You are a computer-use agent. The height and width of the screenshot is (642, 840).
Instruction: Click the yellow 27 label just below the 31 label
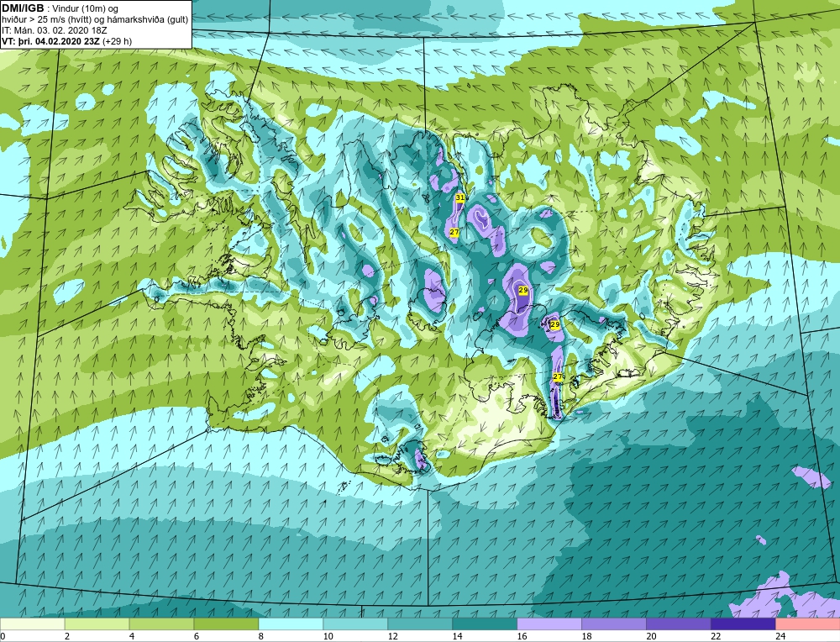click(454, 232)
